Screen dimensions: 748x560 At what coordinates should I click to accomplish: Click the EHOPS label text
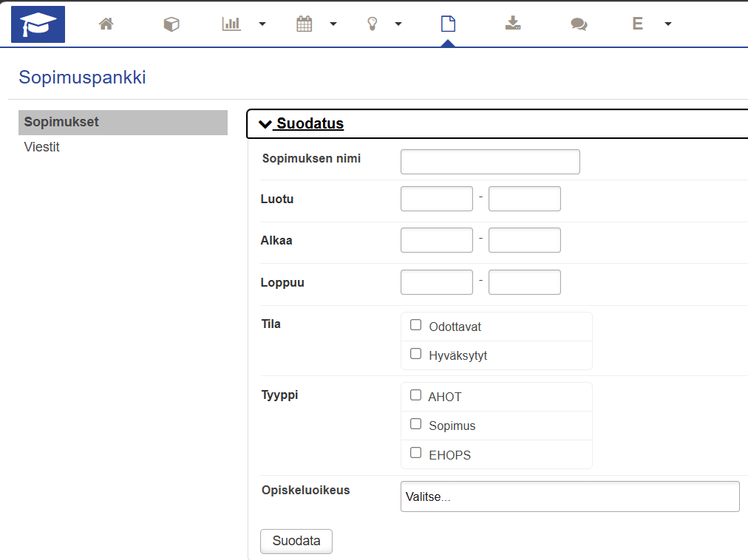[450, 455]
